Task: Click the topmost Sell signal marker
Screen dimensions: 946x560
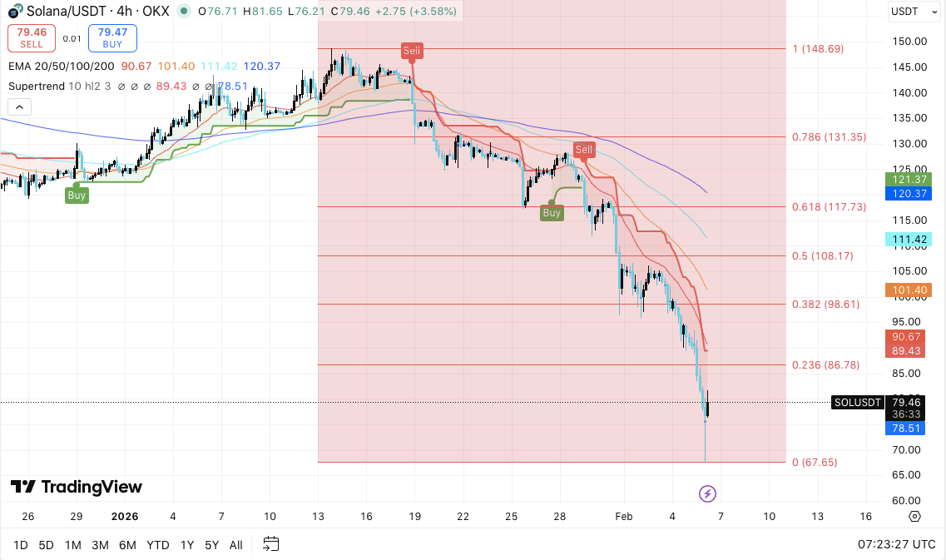Action: click(412, 51)
